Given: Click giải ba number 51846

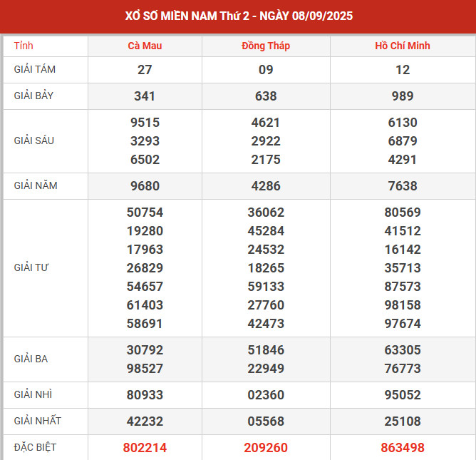Looking at the screenshot, I should tap(266, 350).
